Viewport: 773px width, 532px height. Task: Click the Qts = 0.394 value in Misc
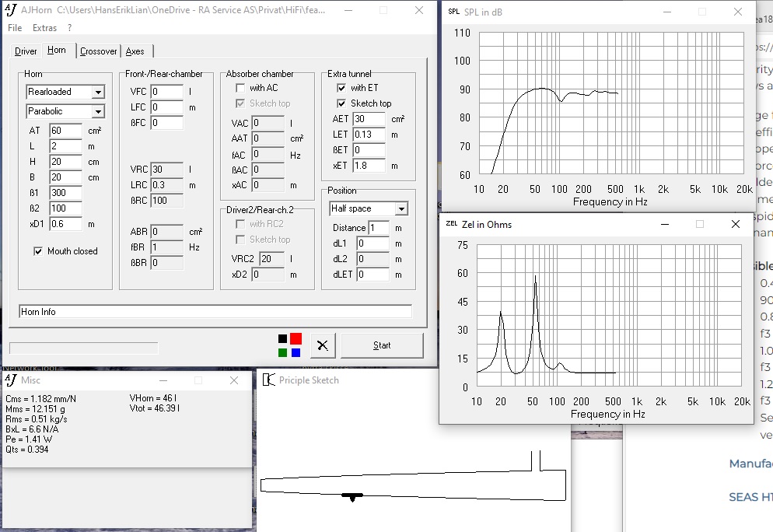27,450
